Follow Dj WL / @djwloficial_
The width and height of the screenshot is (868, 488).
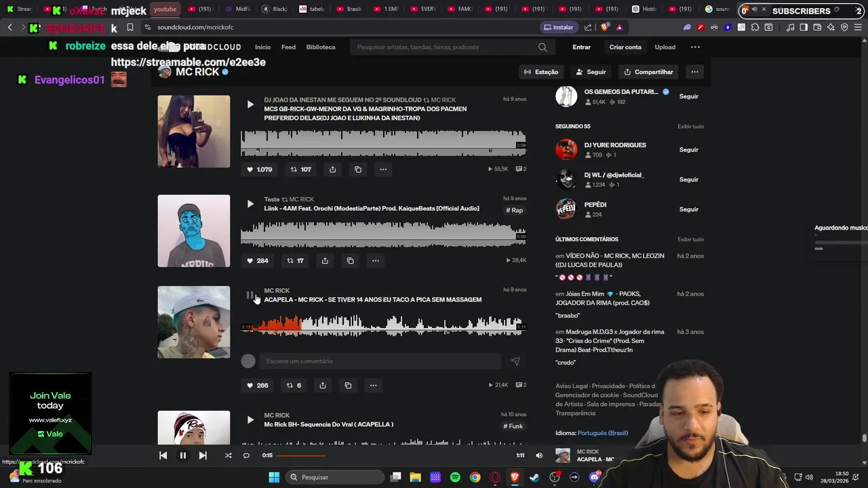tap(688, 180)
